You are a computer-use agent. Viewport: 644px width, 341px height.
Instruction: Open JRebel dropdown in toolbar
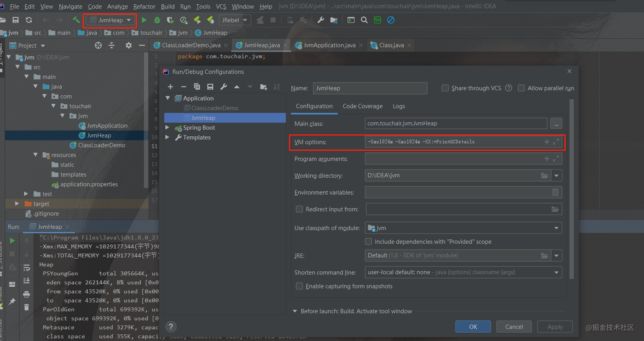[x=235, y=20]
